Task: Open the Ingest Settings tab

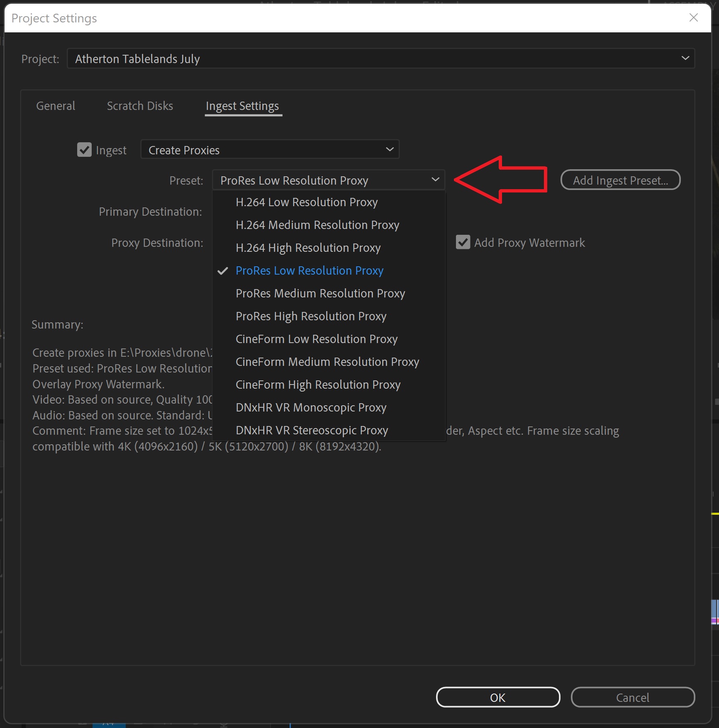Action: coord(243,106)
